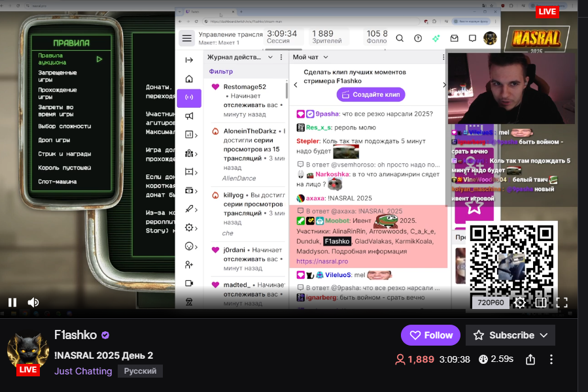Click the Фильтр link in activity feed

point(221,71)
